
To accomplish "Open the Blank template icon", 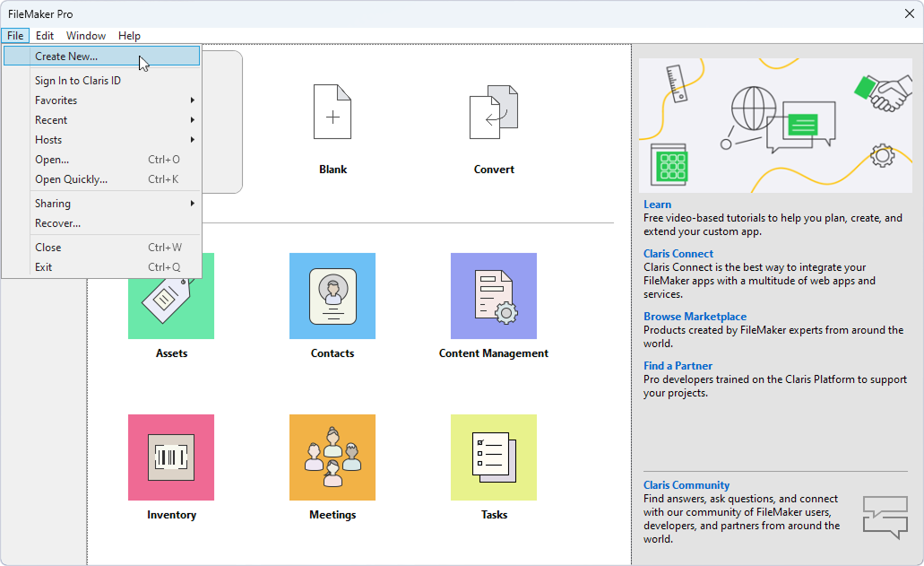I will (332, 112).
